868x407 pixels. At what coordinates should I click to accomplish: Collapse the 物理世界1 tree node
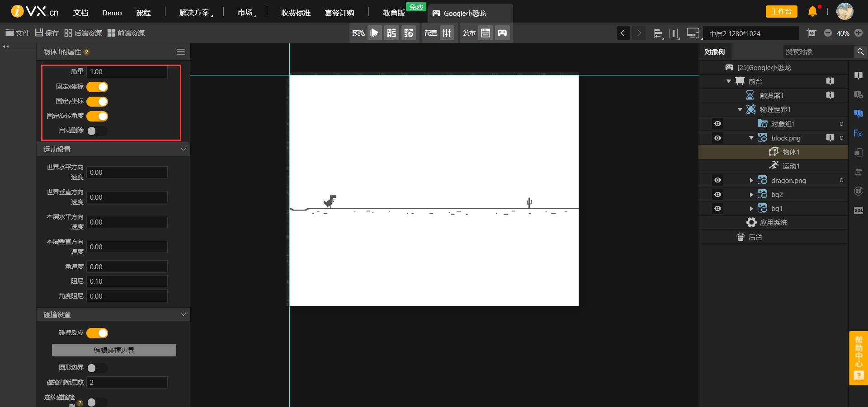pos(740,110)
